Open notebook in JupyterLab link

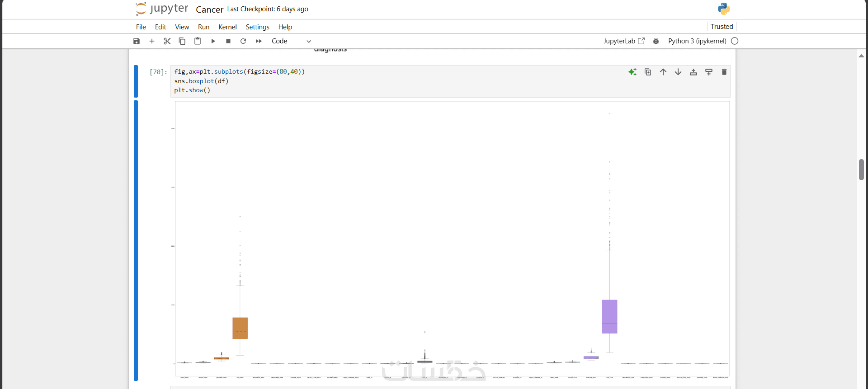[x=624, y=41]
